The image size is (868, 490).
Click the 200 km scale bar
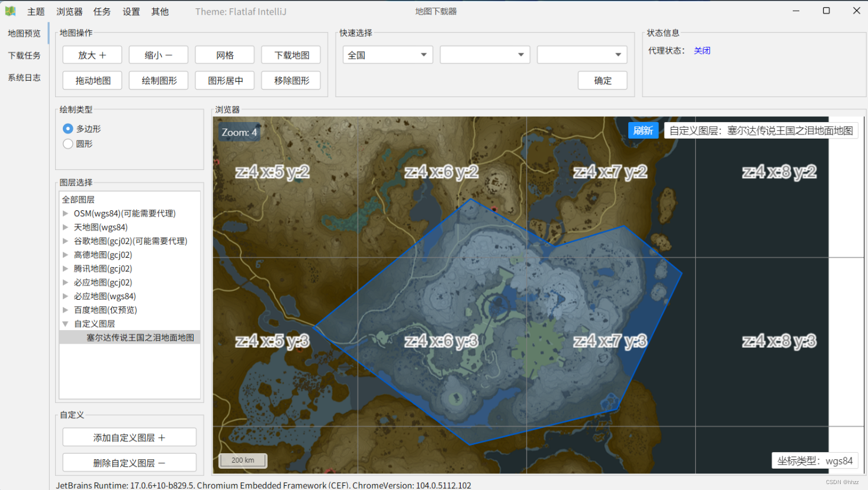(x=243, y=460)
